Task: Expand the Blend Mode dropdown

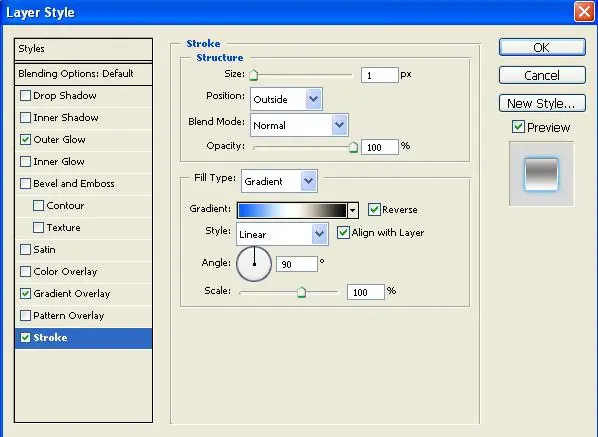Action: click(299, 125)
